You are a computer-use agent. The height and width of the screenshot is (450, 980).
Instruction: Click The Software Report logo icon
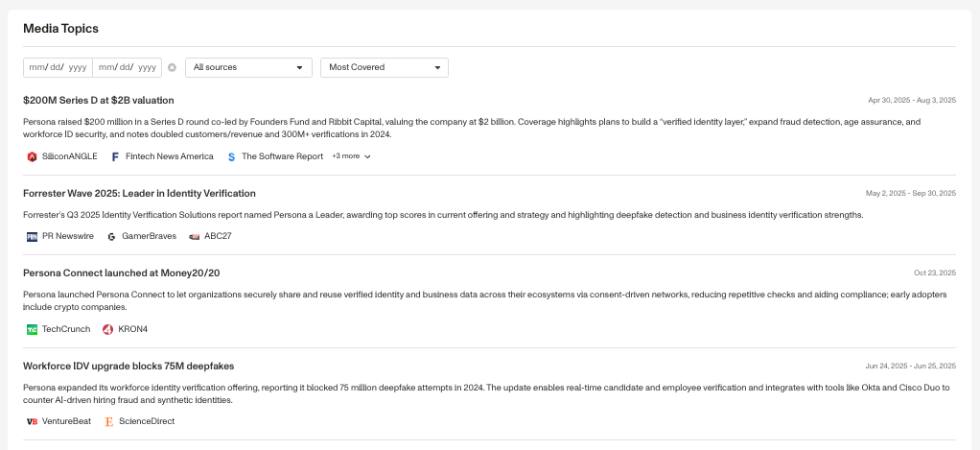[231, 156]
